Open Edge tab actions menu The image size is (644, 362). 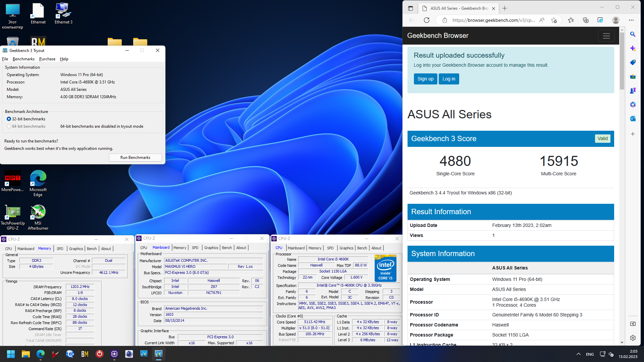[411, 8]
